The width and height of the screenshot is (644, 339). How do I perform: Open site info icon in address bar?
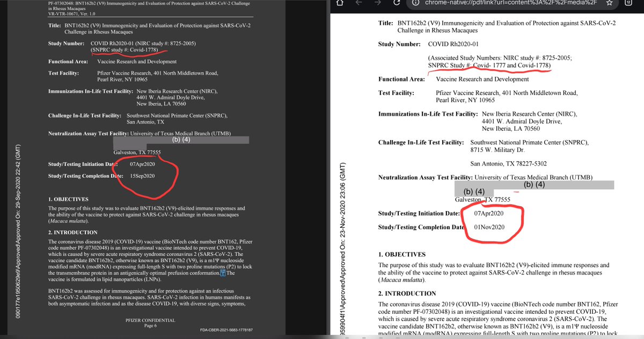click(x=415, y=4)
